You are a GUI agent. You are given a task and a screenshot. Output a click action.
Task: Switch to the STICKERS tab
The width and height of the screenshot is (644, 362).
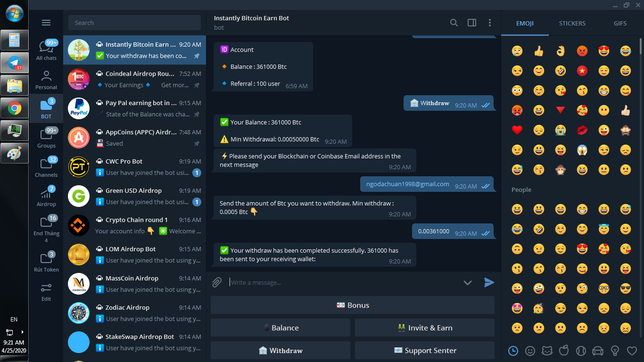572,23
